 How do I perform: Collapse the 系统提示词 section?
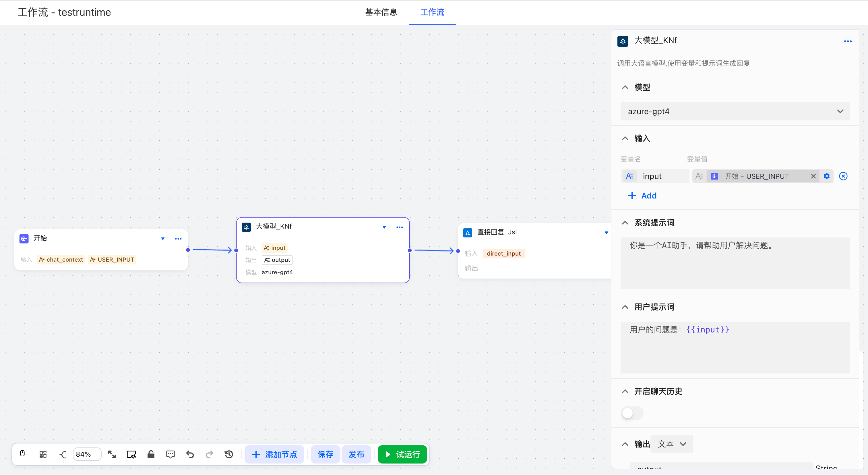[x=625, y=223]
